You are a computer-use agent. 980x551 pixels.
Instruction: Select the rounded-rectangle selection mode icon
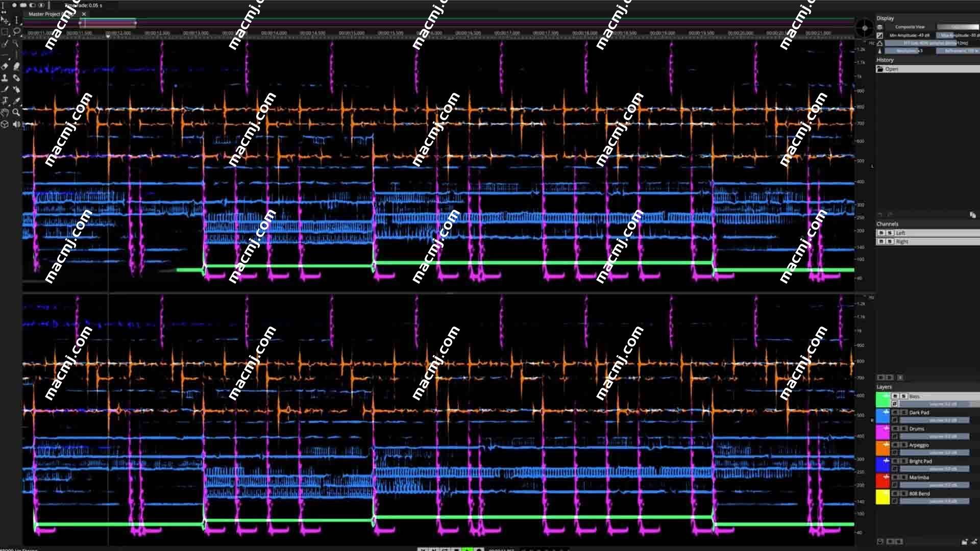(23, 5)
